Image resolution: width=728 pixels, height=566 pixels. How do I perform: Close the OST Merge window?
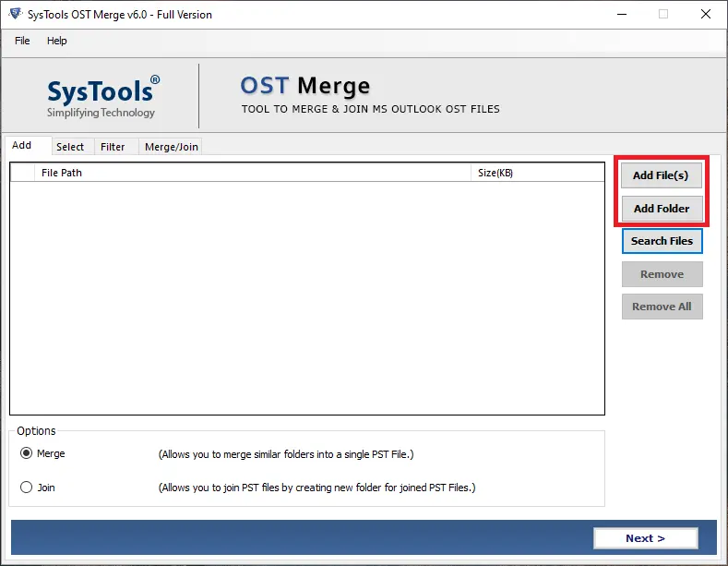click(706, 15)
